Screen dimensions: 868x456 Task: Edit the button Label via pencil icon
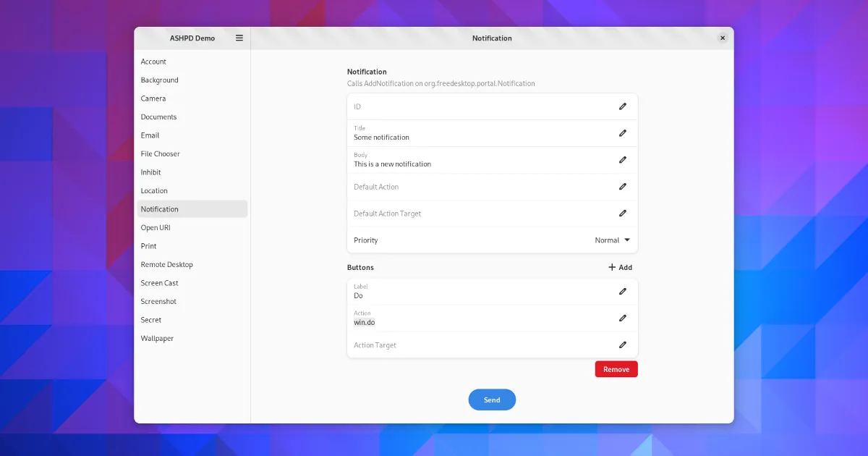622,292
